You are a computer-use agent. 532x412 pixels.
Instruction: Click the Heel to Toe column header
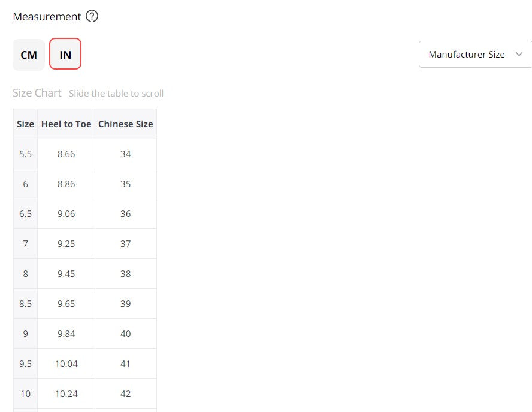pos(66,124)
